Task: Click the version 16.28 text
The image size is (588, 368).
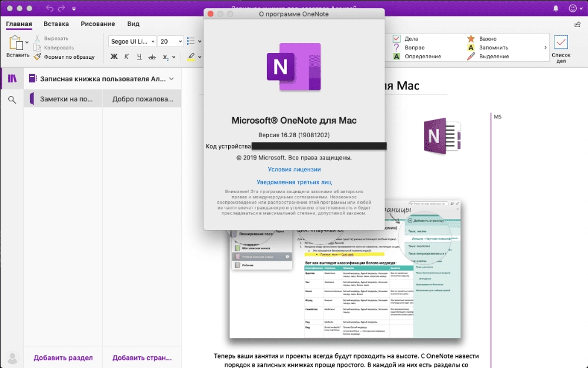Action: [x=294, y=135]
